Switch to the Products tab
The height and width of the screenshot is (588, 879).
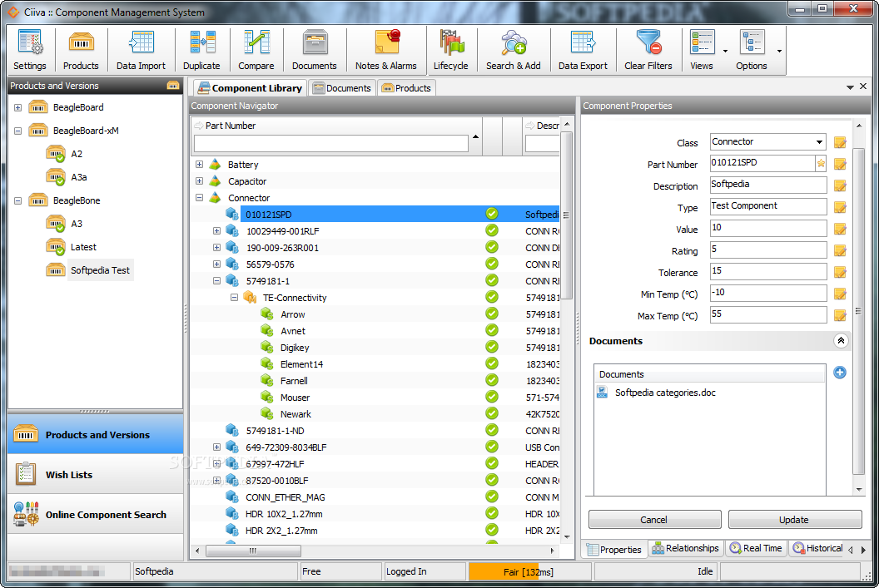pyautogui.click(x=406, y=88)
